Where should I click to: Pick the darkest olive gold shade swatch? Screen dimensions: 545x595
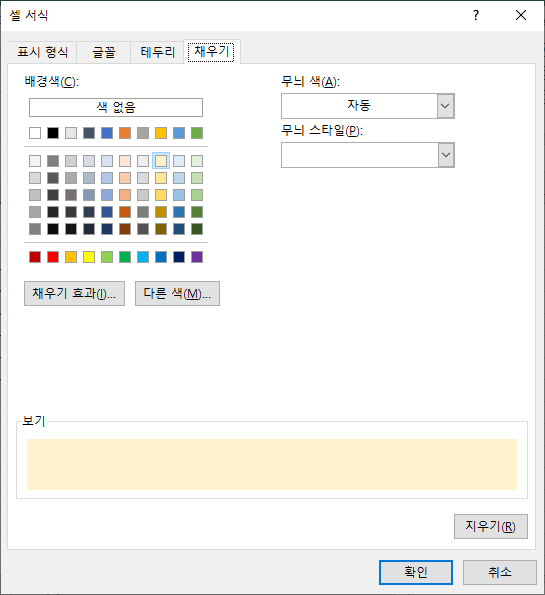[161, 229]
